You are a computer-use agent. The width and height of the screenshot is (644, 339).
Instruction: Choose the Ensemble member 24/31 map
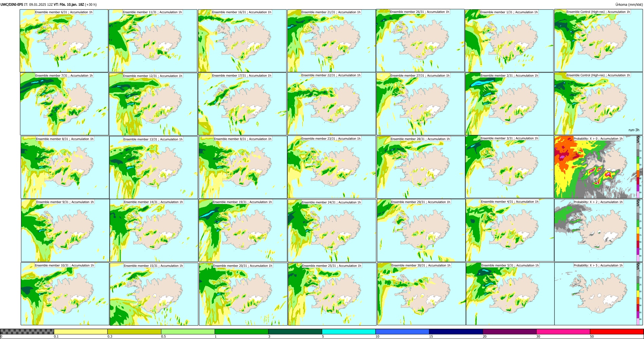pyautogui.click(x=332, y=231)
